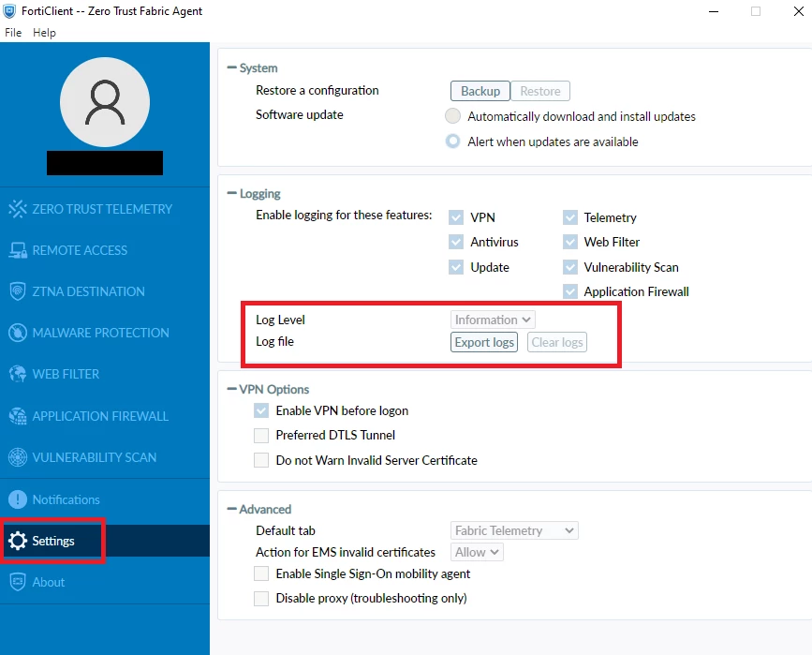
Task: Uncheck Enable VPN before logon
Action: (x=261, y=410)
